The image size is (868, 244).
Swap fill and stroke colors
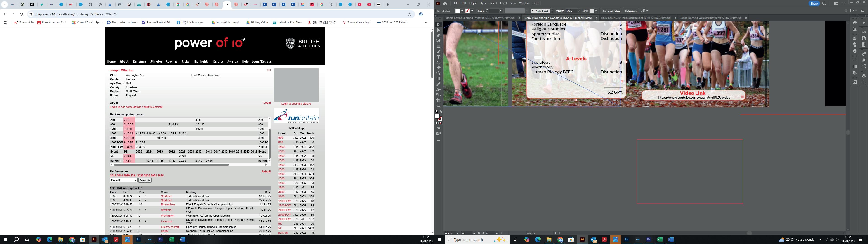click(441, 112)
